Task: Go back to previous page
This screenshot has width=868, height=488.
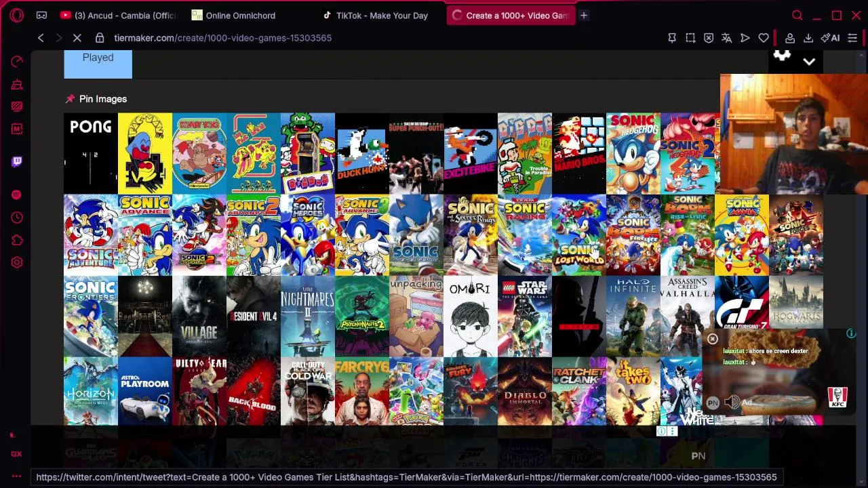Action: pyautogui.click(x=41, y=38)
